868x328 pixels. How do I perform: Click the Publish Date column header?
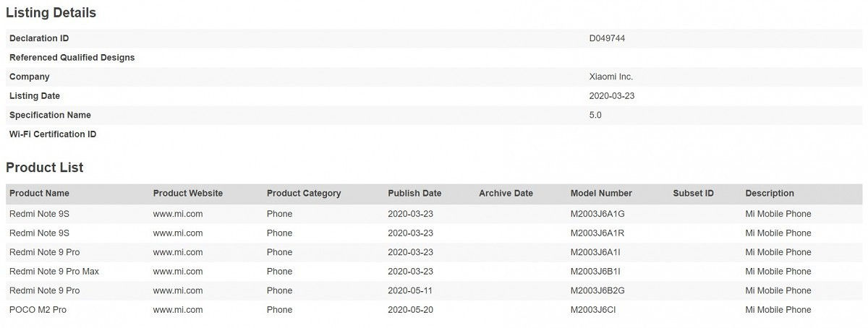pos(414,194)
